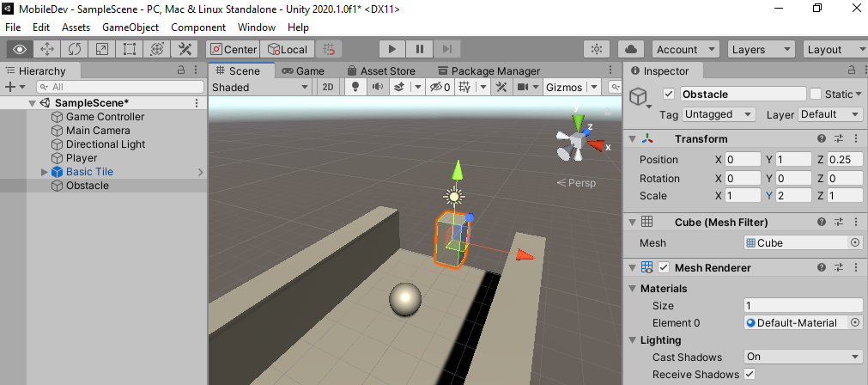Open Transform component help icon
The height and width of the screenshot is (385, 868).
(822, 138)
